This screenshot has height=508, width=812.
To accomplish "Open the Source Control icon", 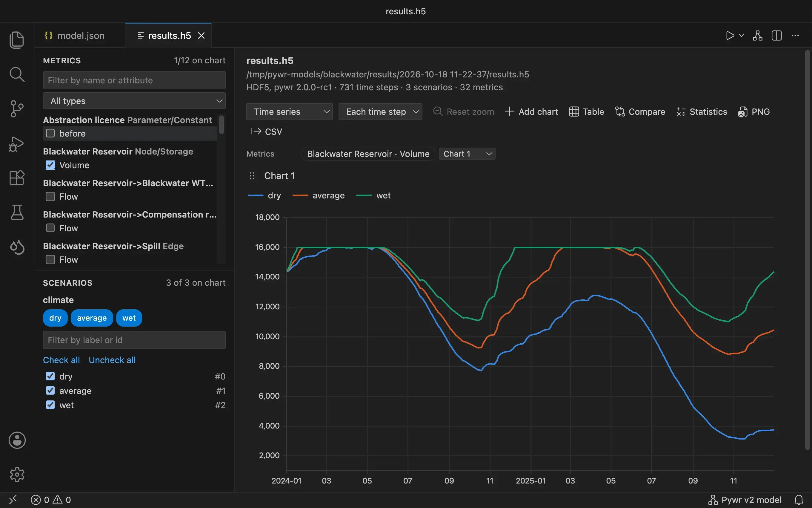I will coord(17,108).
